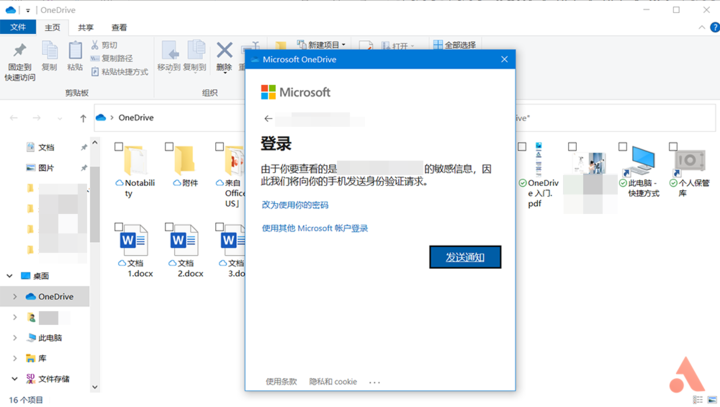Switch to the 共享 ribbon tab

86,28
